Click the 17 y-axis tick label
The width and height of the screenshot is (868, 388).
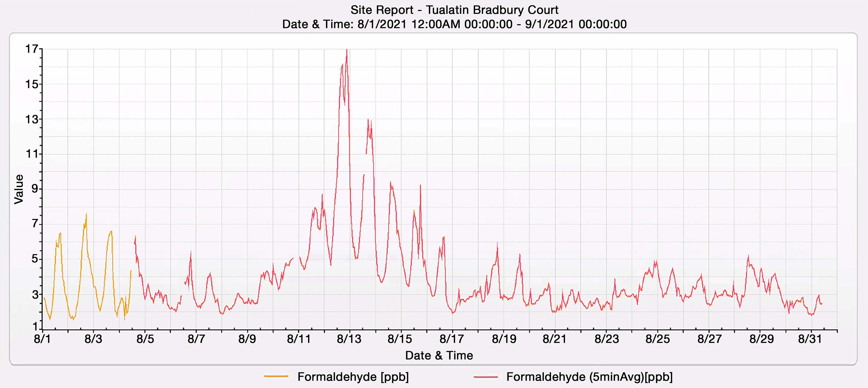[x=32, y=49]
